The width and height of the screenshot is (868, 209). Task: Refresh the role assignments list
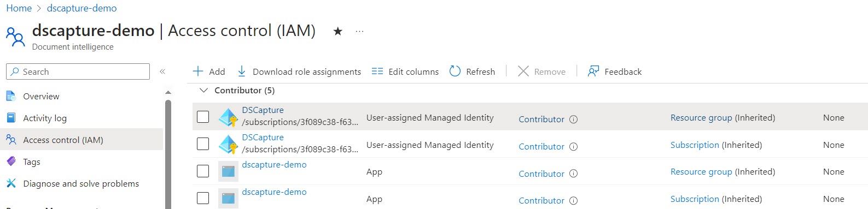(x=472, y=71)
